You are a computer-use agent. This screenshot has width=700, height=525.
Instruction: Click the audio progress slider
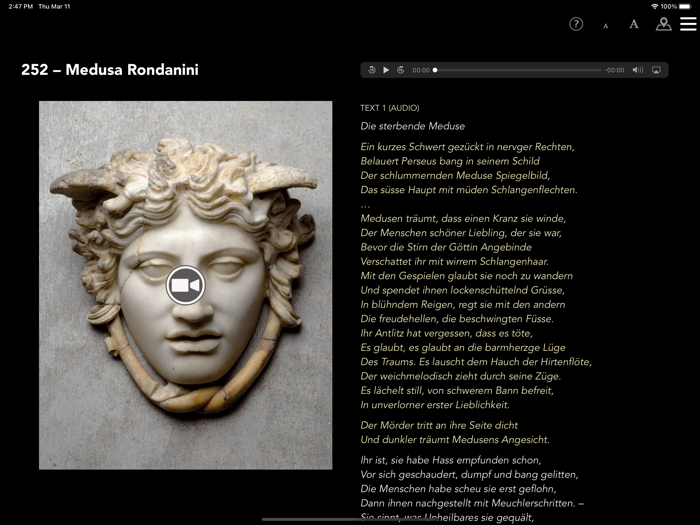(518, 70)
